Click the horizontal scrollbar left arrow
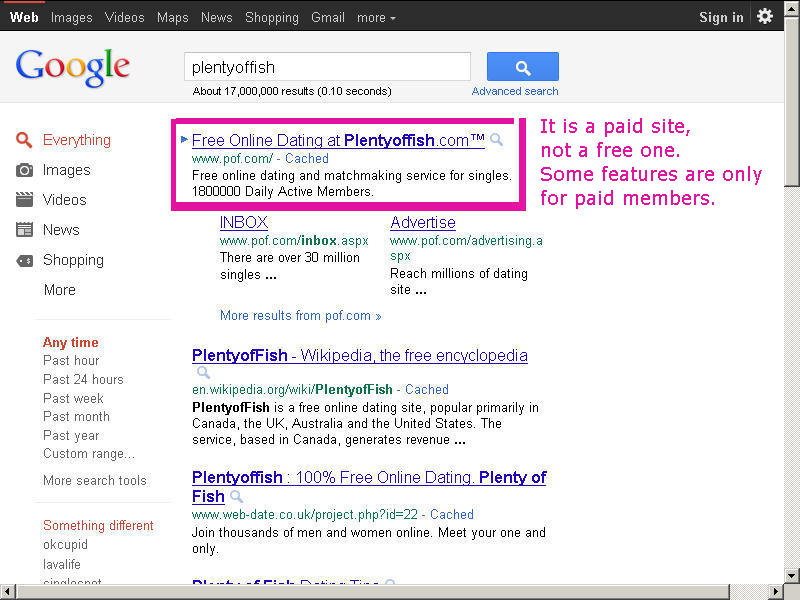 [7, 592]
